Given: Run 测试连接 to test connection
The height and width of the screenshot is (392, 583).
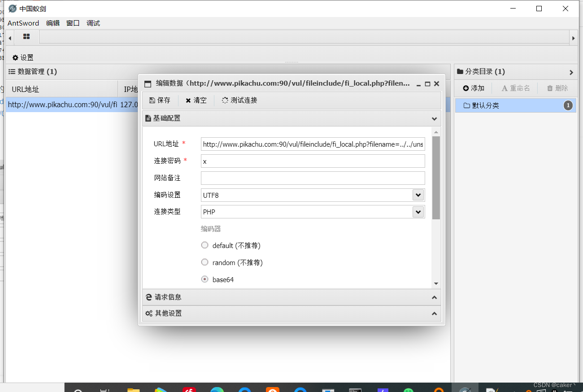Looking at the screenshot, I should pyautogui.click(x=239, y=100).
